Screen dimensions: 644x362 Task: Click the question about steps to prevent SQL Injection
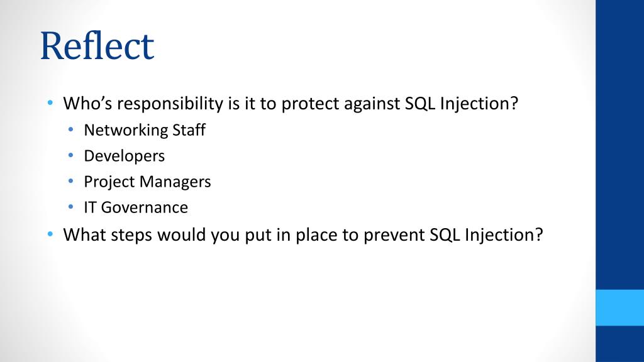[303, 235]
